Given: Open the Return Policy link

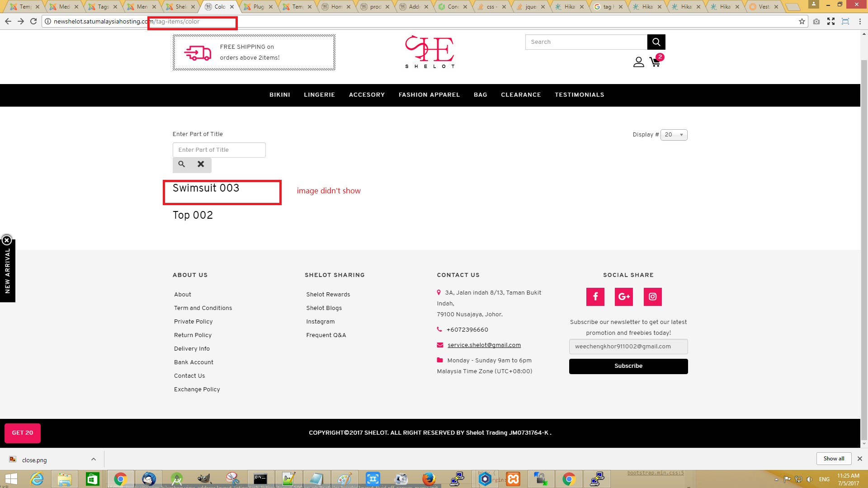Looking at the screenshot, I should click(x=193, y=335).
